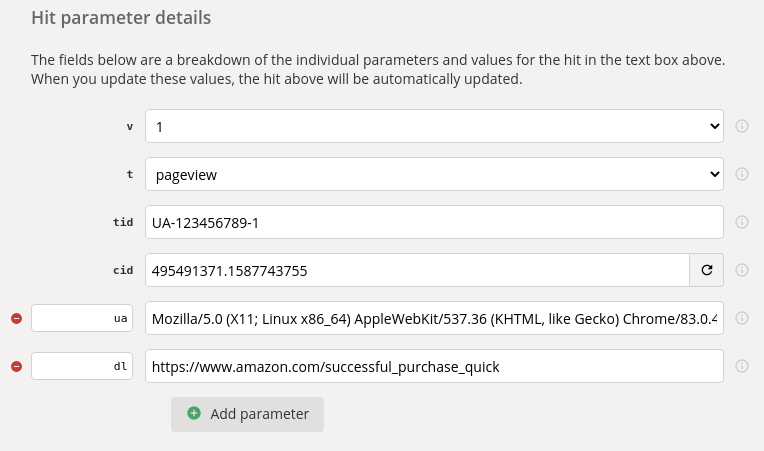Click the dl parameter name box

tap(82, 366)
